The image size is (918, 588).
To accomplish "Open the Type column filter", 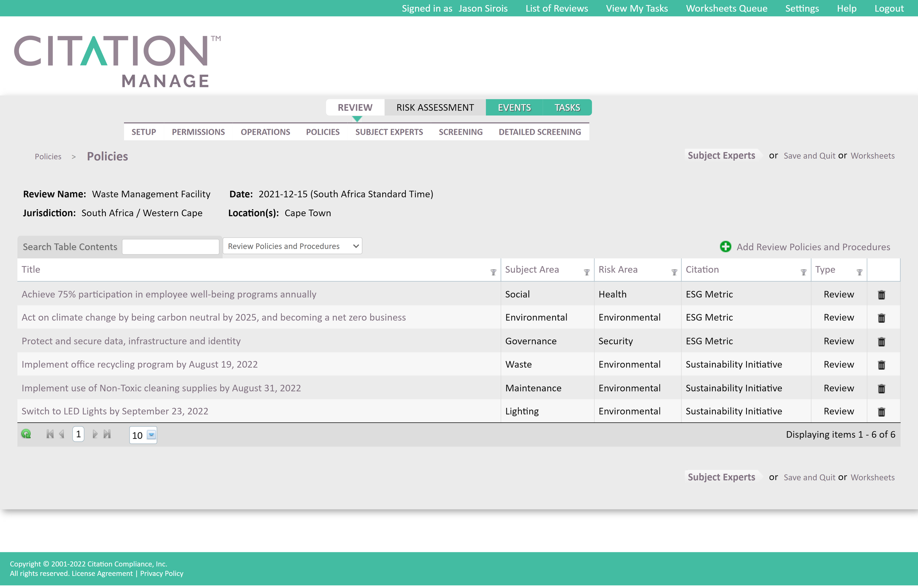I will click(859, 272).
